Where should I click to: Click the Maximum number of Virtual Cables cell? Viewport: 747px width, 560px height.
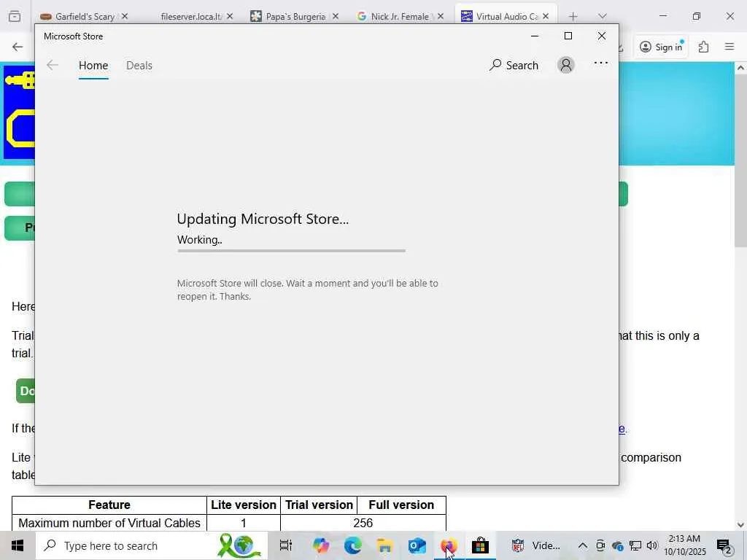coord(109,523)
